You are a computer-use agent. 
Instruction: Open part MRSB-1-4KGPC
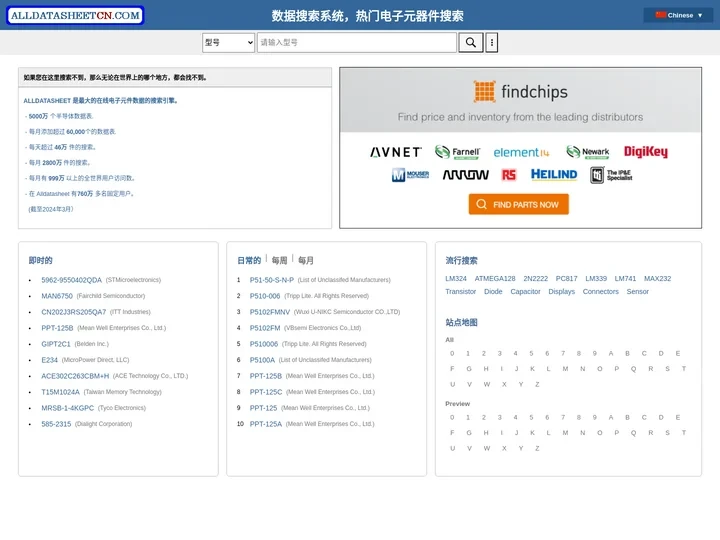point(68,408)
